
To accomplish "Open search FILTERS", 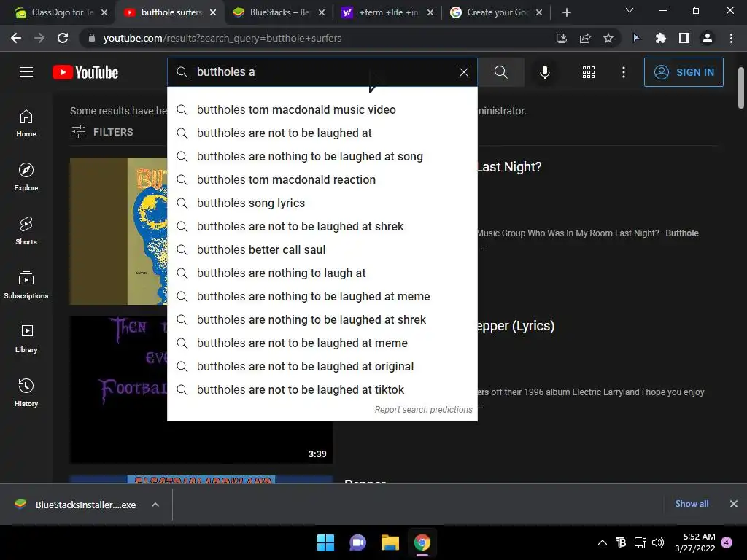I will coord(102,132).
